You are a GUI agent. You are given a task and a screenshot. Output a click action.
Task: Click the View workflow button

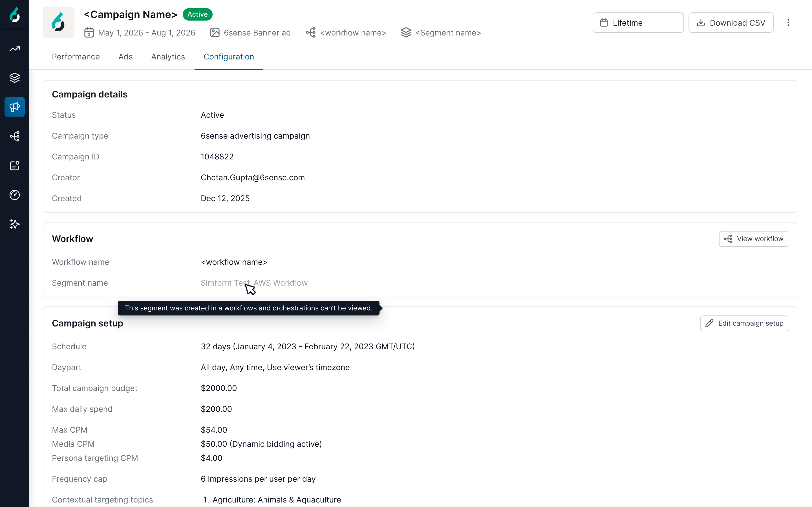753,239
